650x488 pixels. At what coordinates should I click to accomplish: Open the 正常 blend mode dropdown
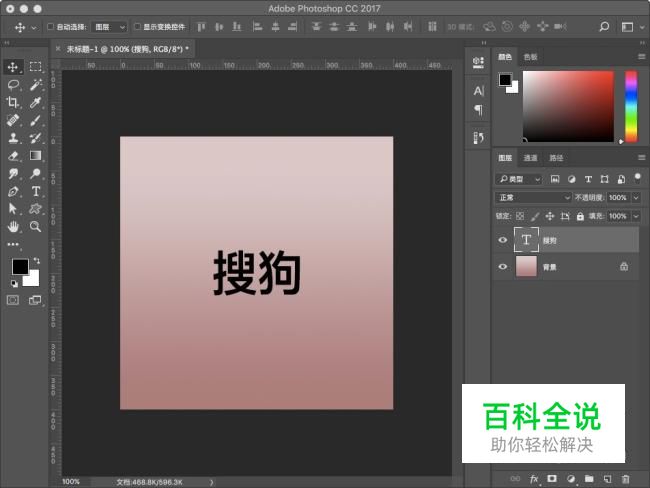tap(534, 197)
